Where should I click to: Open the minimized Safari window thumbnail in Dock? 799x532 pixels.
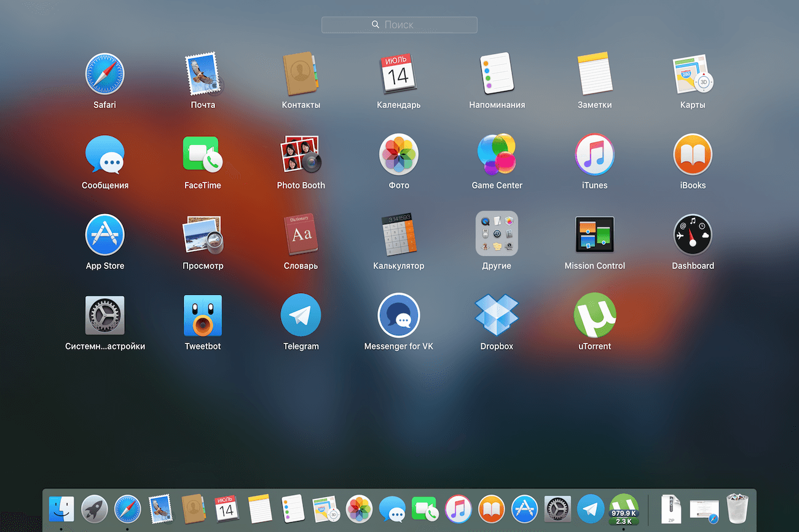click(x=704, y=510)
